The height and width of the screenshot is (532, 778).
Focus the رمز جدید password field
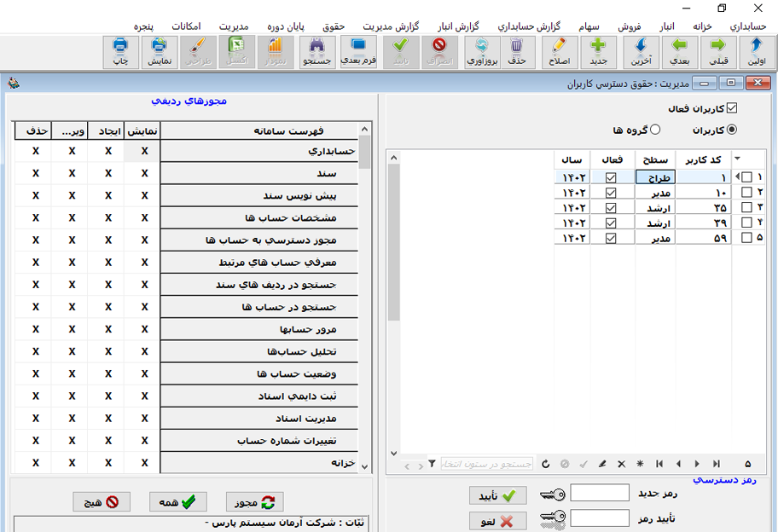[x=600, y=493]
